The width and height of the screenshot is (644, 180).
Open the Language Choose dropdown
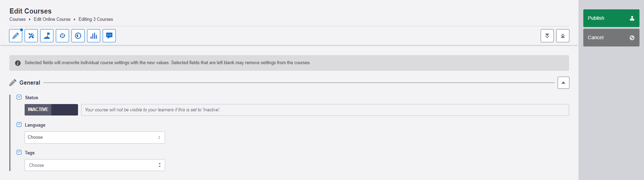[95, 137]
